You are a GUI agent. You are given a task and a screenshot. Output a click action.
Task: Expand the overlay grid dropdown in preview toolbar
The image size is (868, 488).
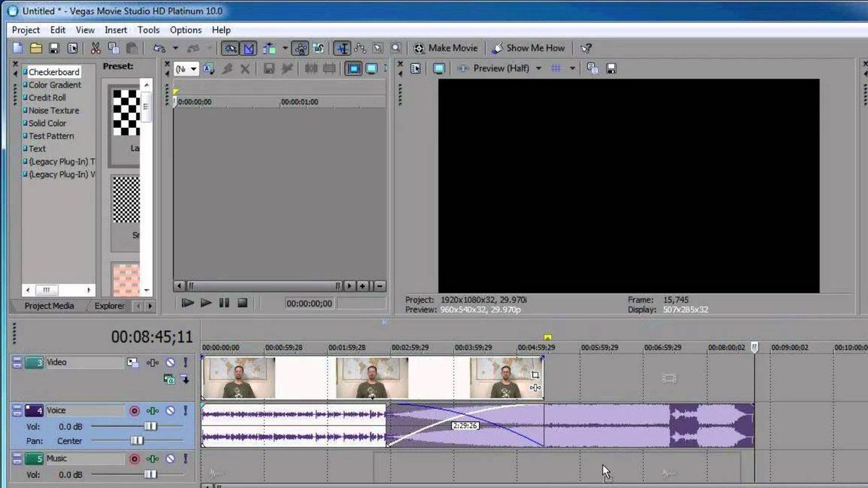pos(571,68)
